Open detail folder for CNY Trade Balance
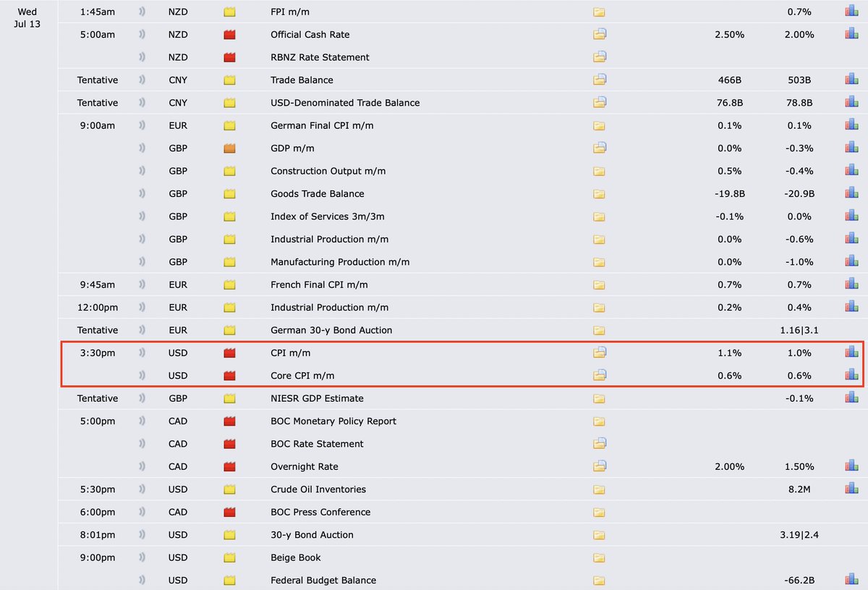 click(x=600, y=80)
